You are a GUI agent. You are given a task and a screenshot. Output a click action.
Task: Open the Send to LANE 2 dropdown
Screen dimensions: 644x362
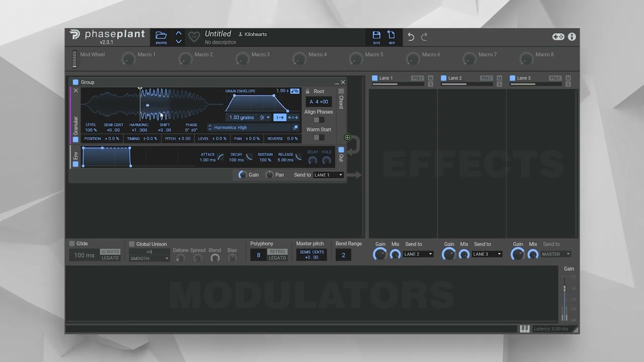[x=418, y=254]
